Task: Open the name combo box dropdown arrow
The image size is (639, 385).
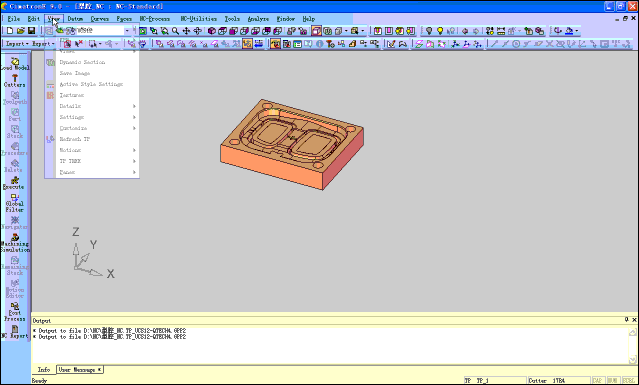Action: pyautogui.click(x=127, y=31)
